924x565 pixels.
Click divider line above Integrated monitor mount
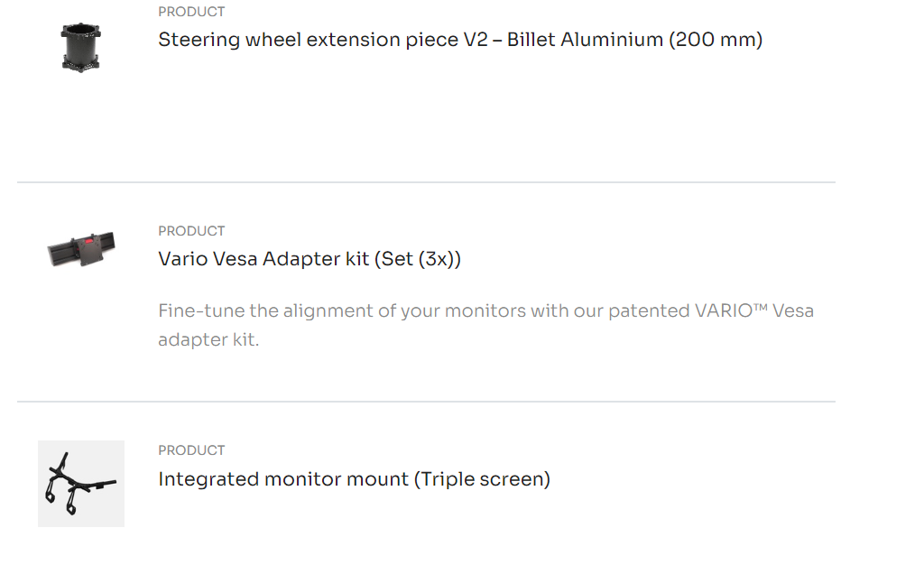pos(426,402)
